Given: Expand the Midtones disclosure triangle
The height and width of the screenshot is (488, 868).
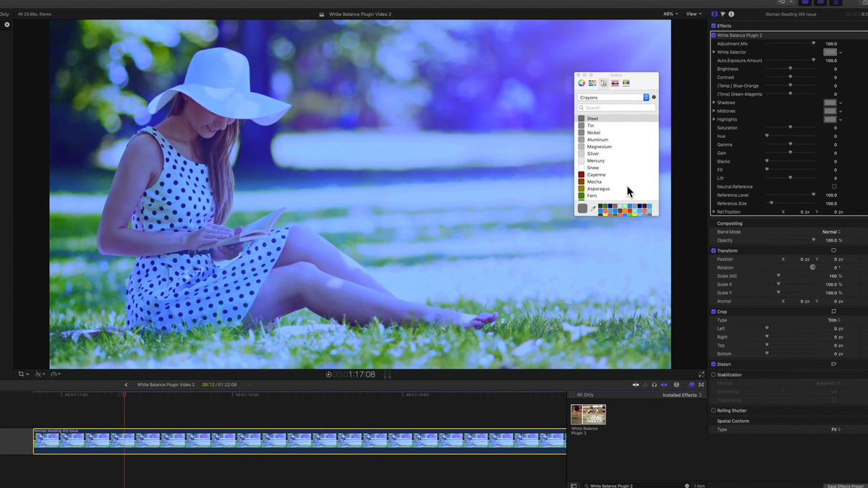Looking at the screenshot, I should [714, 111].
